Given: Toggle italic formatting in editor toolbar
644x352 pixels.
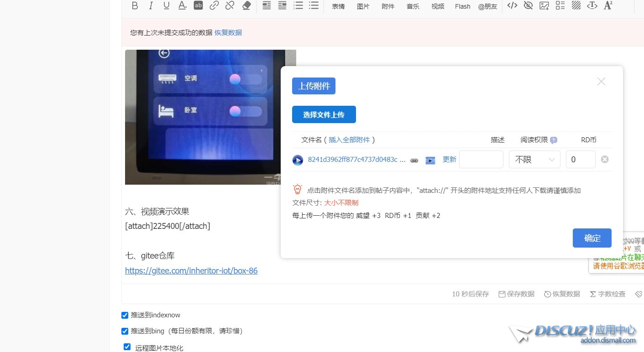Looking at the screenshot, I should [151, 6].
